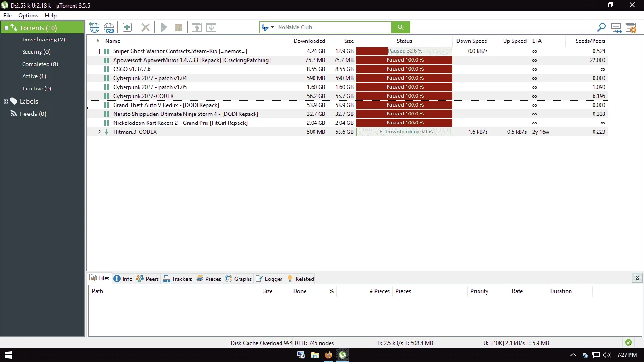Viewport: 644px width, 362px height.
Task: Open Firefox from the taskbar
Action: (329, 355)
